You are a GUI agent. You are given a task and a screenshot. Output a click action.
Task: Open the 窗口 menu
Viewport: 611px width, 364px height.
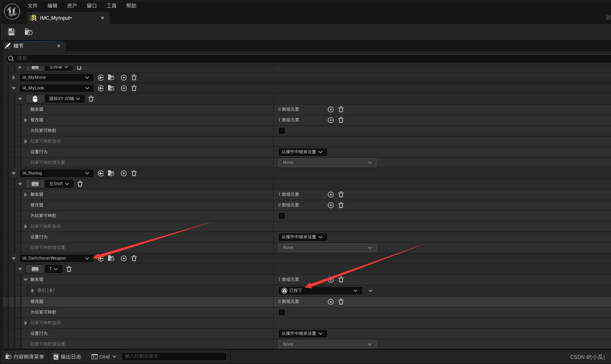[x=92, y=6]
